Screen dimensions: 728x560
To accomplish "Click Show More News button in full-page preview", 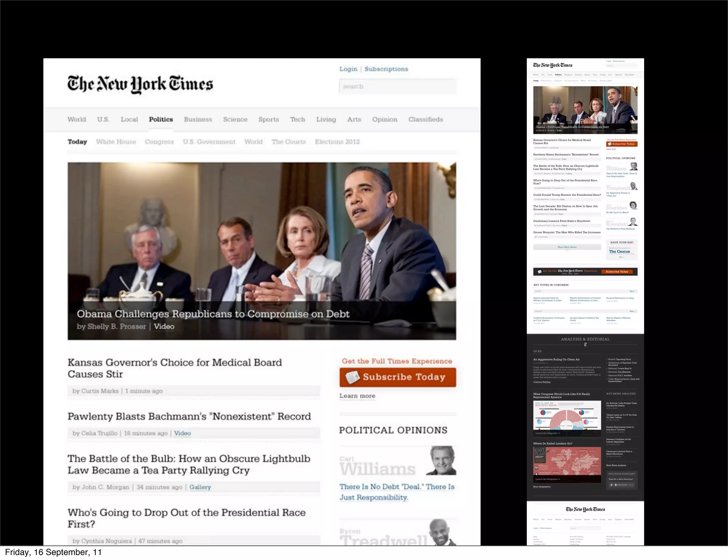I will (x=567, y=247).
